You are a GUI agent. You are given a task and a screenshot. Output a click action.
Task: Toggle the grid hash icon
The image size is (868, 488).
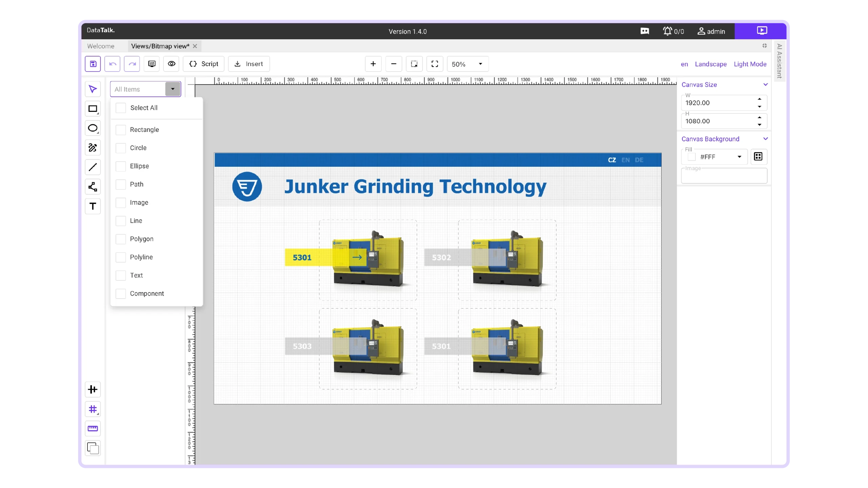click(93, 409)
